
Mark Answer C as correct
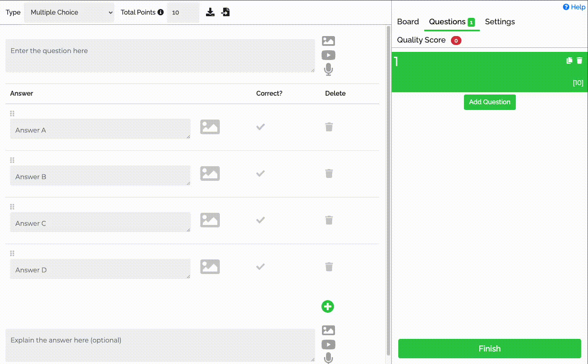(260, 220)
